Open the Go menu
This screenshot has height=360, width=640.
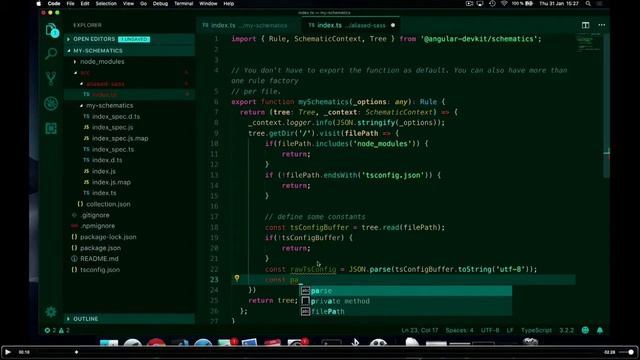tap(143, 4)
